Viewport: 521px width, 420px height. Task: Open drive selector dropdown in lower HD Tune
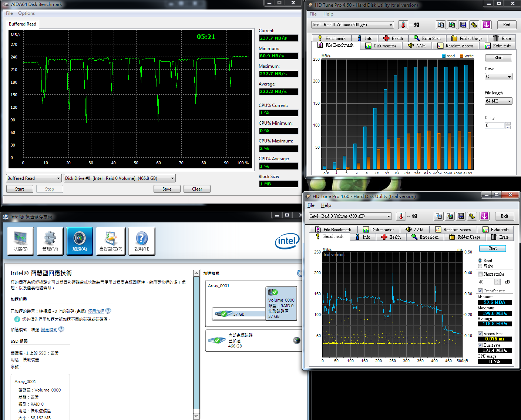pos(350,216)
